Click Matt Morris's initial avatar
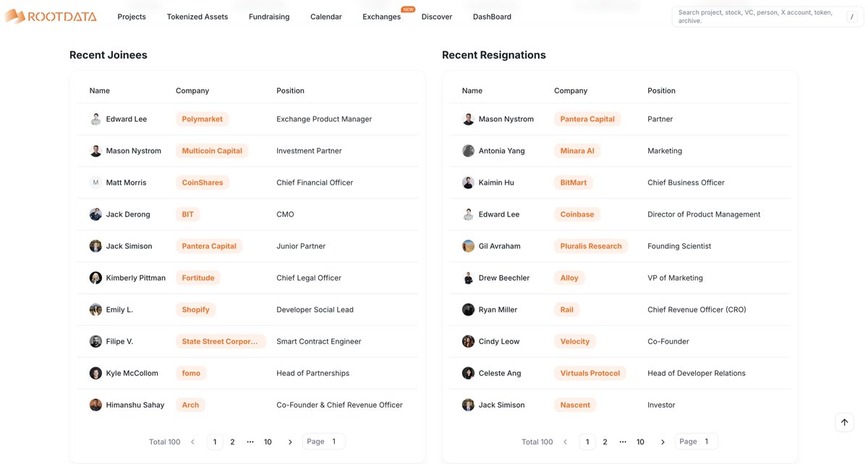Image resolution: width=868 pixels, height=464 pixels. click(95, 183)
